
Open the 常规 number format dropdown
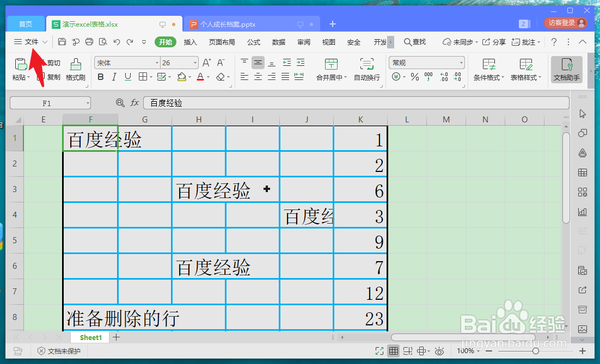[426, 62]
